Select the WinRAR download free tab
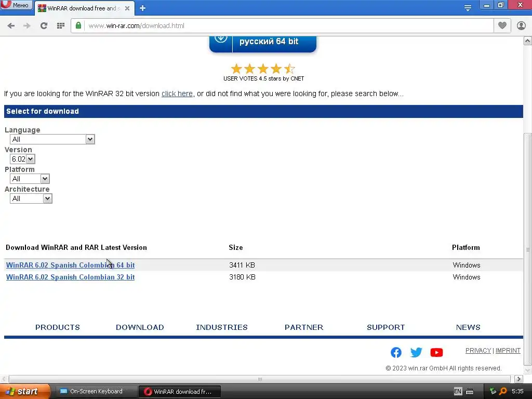 coord(83,8)
